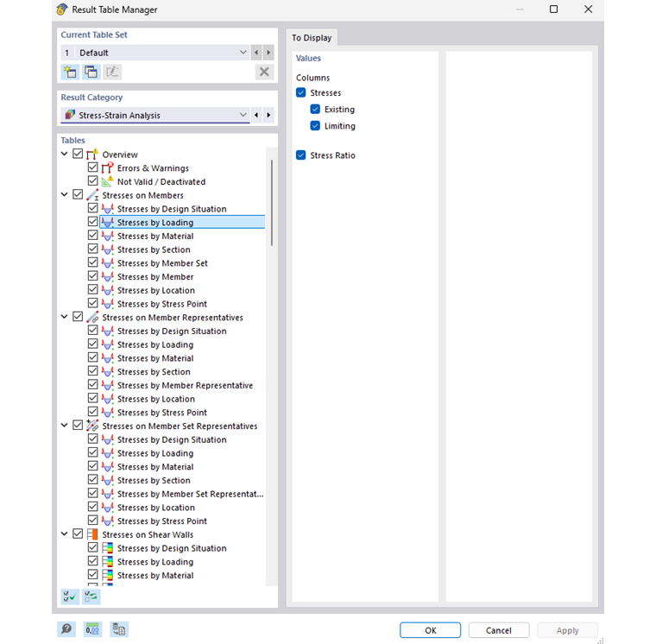Collapse Stresses on Member Set Representatives group
This screenshot has height=644, width=656.
click(65, 425)
